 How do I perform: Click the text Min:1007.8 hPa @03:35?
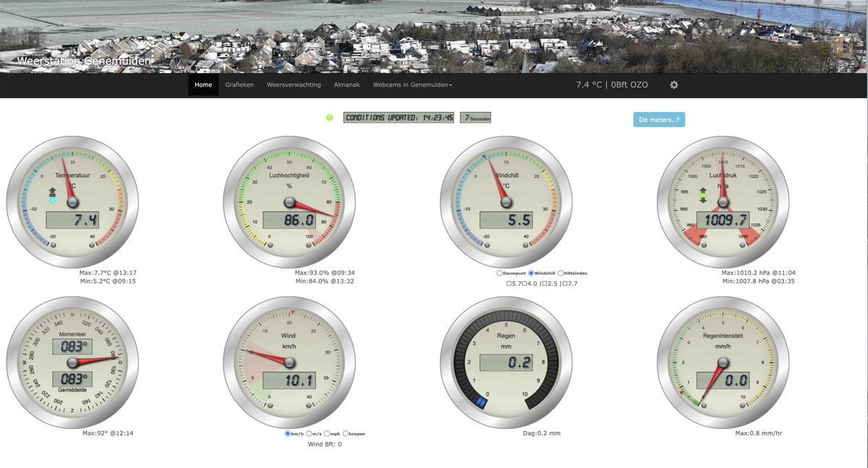(x=758, y=281)
